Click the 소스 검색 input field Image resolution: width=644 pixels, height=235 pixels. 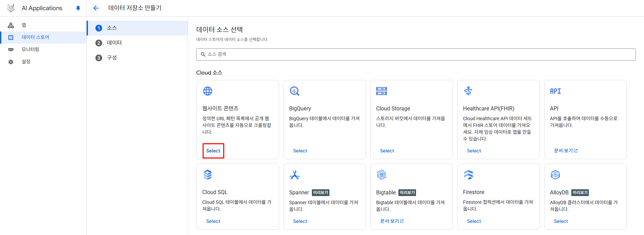(416, 54)
